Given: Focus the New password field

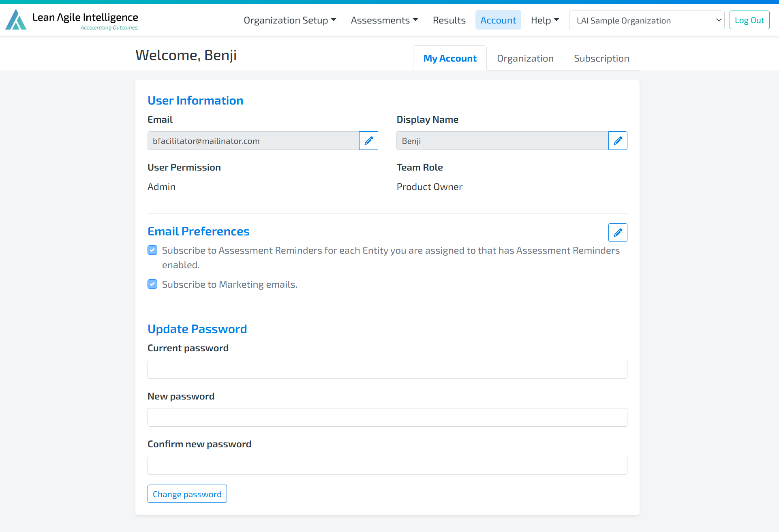Looking at the screenshot, I should [387, 417].
